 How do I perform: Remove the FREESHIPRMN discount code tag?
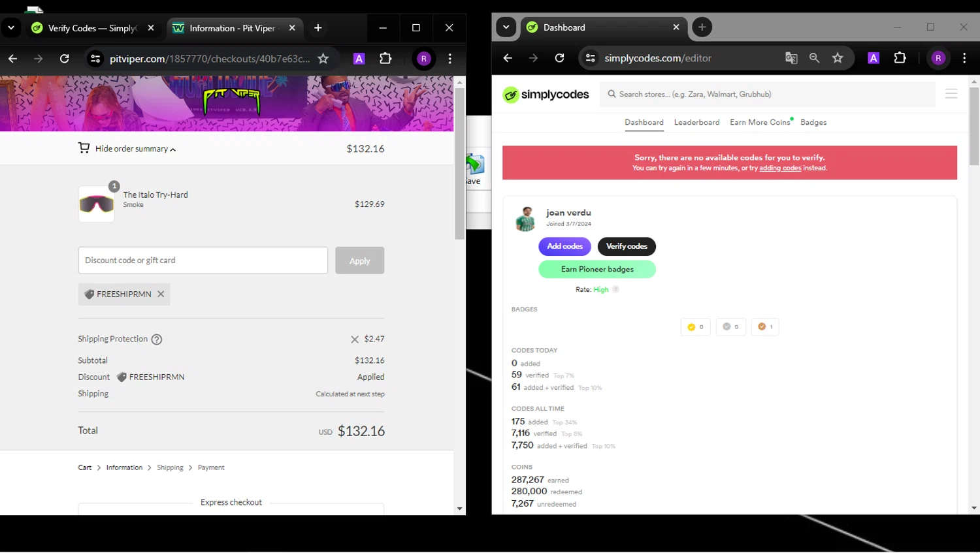[x=161, y=294]
